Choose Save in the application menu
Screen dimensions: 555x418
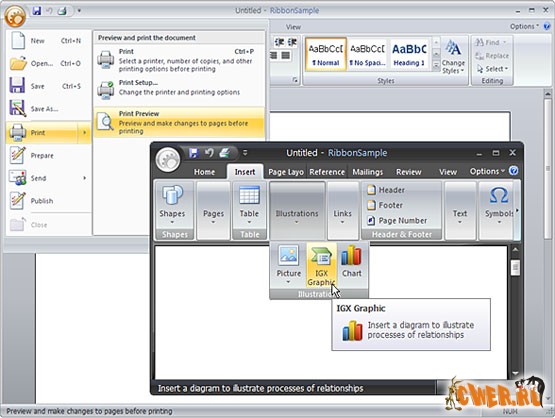(x=48, y=86)
